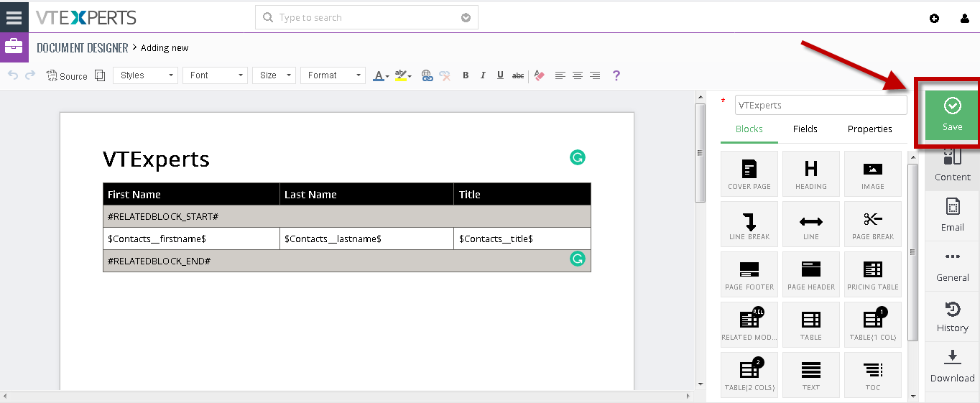Screen dimensions: 980x403
Task: Click the remove format eraser icon
Action: pos(540,75)
